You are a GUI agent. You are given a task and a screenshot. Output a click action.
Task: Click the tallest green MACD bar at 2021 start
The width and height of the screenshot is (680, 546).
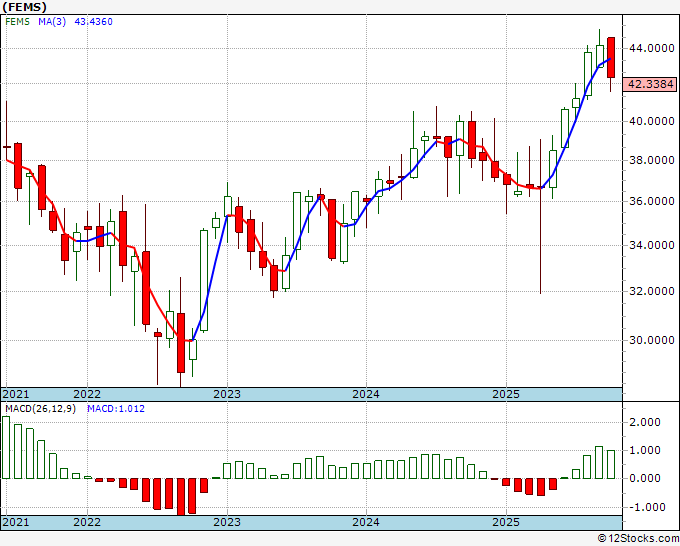(x=6, y=447)
